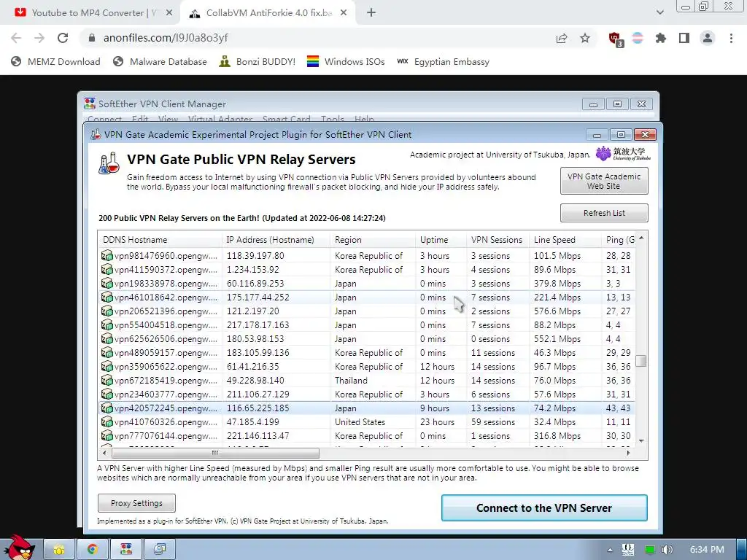Open the Chrome profile avatar icon
Screen dimensions: 747x560
click(x=708, y=38)
